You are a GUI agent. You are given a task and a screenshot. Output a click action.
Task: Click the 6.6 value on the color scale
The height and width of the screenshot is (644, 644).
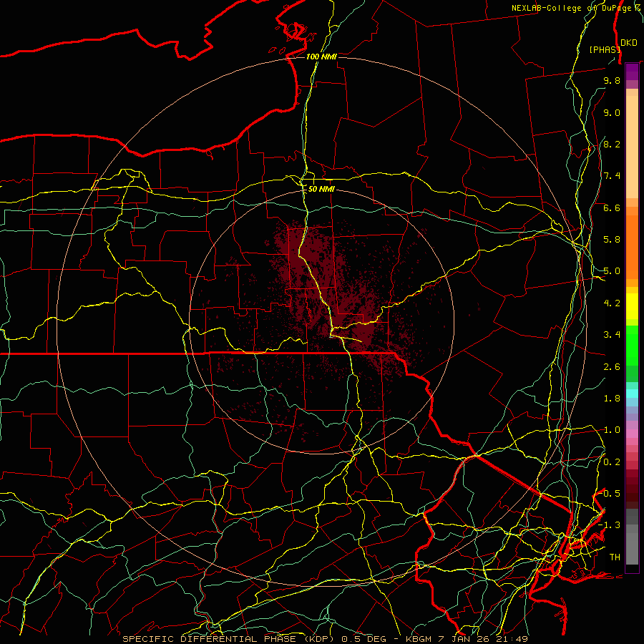coord(612,208)
